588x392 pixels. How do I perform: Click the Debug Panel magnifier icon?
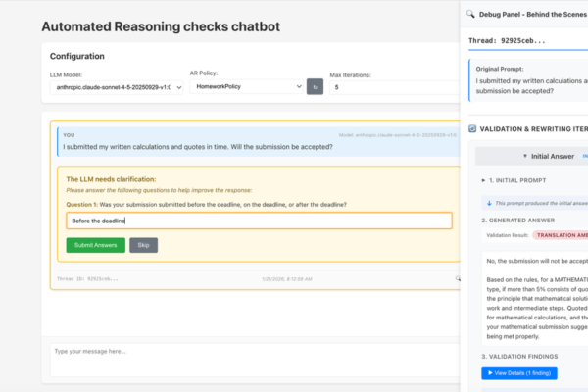point(470,14)
